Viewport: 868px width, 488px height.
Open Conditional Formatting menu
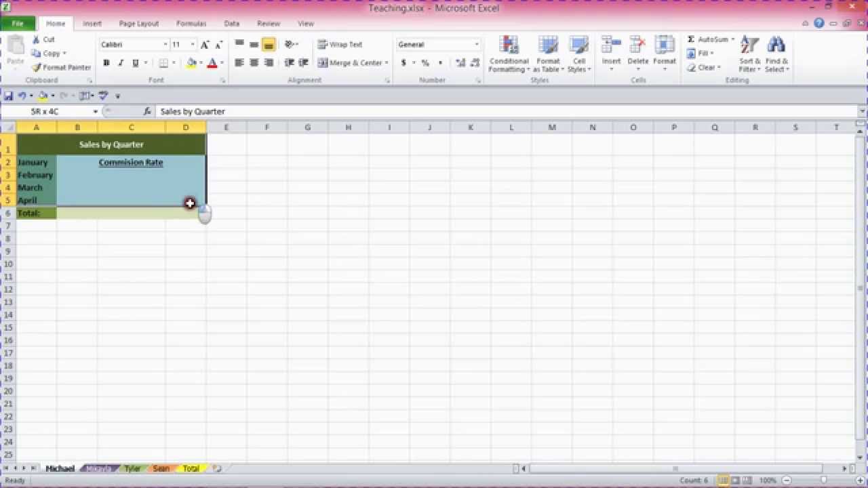tap(509, 54)
